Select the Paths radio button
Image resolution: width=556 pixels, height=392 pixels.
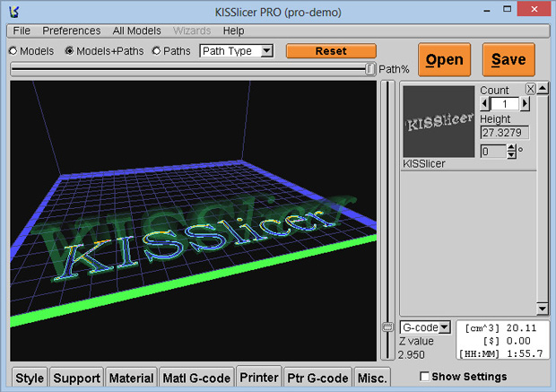(x=156, y=51)
